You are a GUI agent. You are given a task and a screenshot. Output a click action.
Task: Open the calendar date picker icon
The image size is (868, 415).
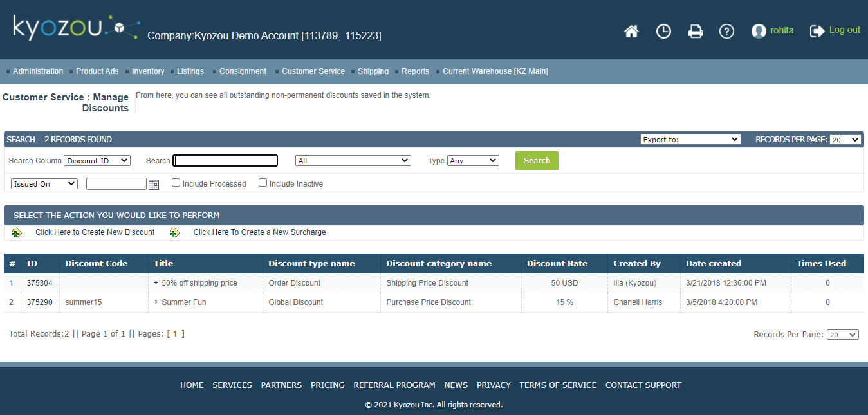(x=153, y=185)
